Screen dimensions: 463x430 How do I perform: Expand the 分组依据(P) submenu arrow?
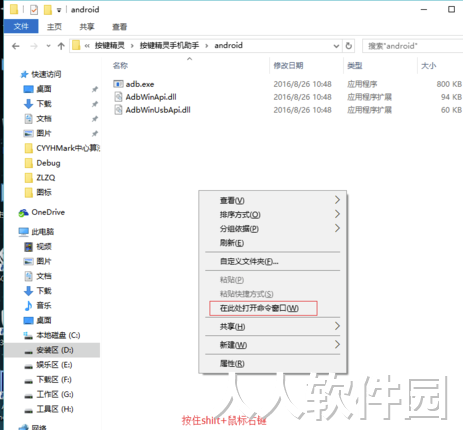coord(337,228)
